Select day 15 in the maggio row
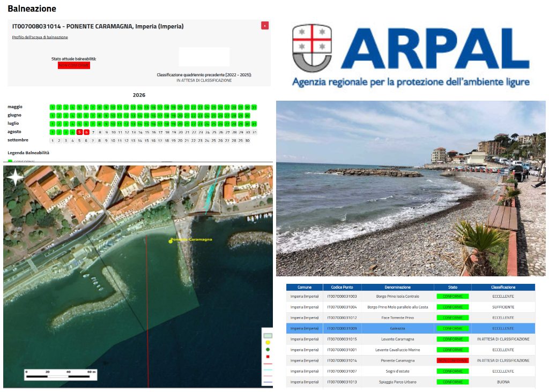 tap(146, 107)
